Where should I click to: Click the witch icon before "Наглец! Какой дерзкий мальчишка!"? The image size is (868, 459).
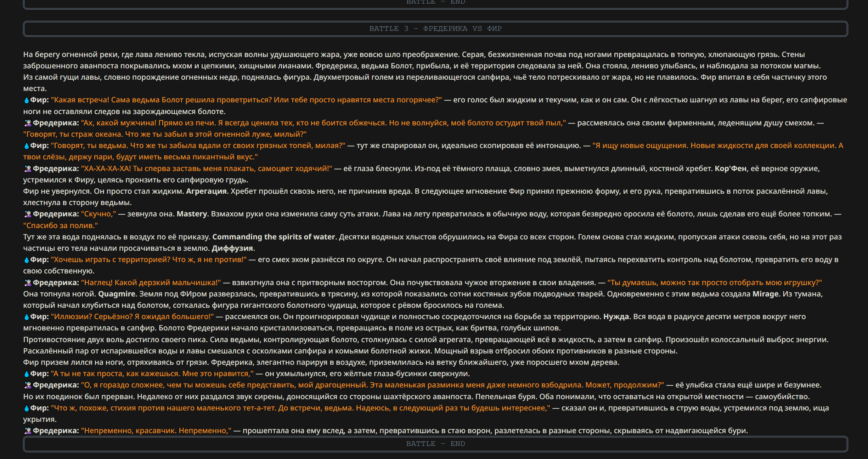click(x=28, y=283)
